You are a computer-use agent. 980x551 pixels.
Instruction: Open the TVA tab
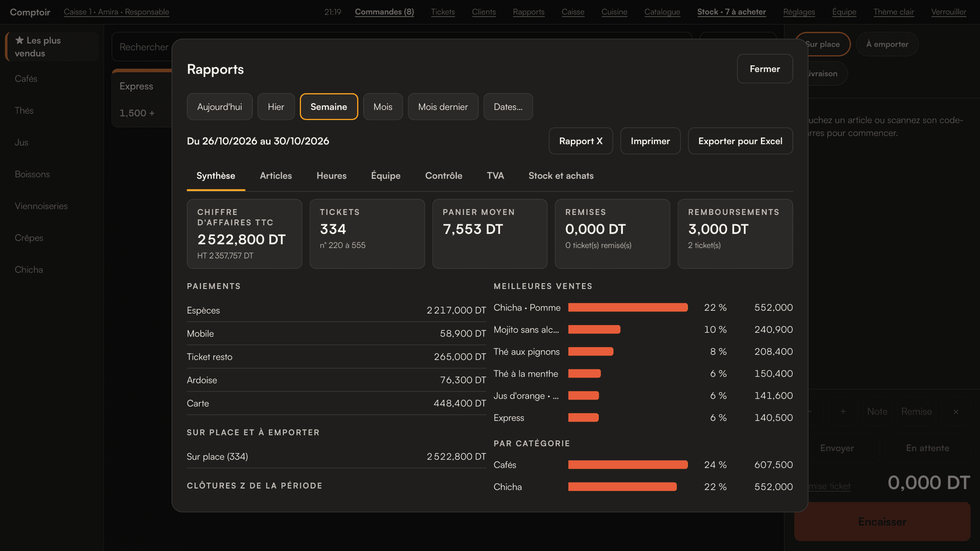tap(495, 176)
